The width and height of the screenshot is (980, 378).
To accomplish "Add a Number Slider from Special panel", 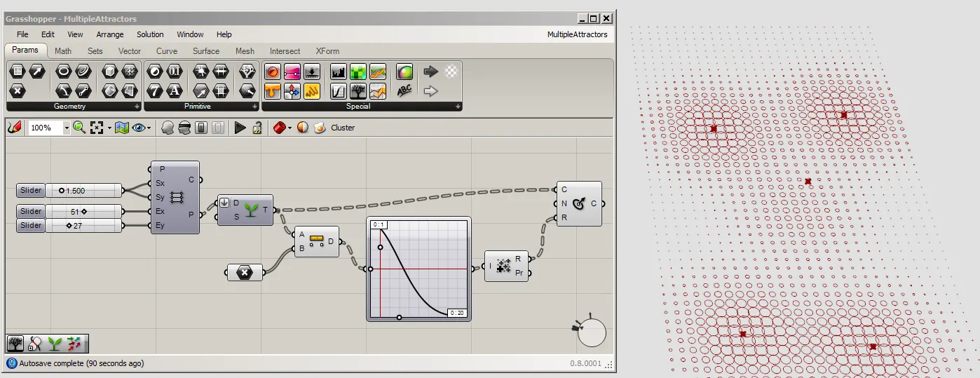I will coord(292,72).
